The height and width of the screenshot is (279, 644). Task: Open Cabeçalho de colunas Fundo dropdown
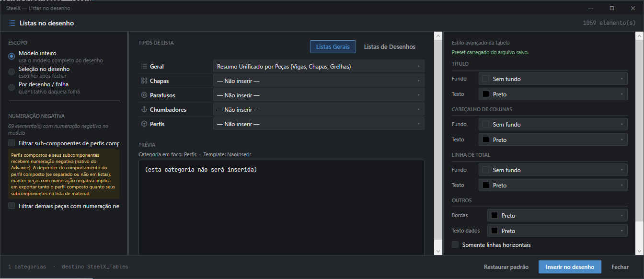tap(553, 124)
